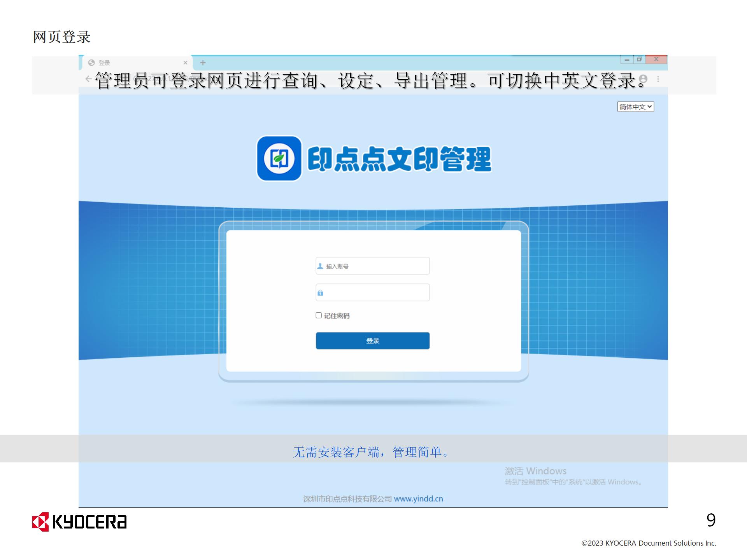Viewport: 747px width, 560px height.
Task: Minimize the browser window
Action: 626,59
